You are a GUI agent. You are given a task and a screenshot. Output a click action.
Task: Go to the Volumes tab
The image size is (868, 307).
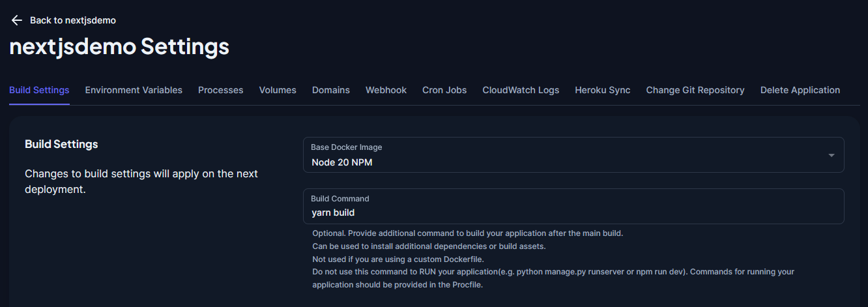[x=278, y=90]
